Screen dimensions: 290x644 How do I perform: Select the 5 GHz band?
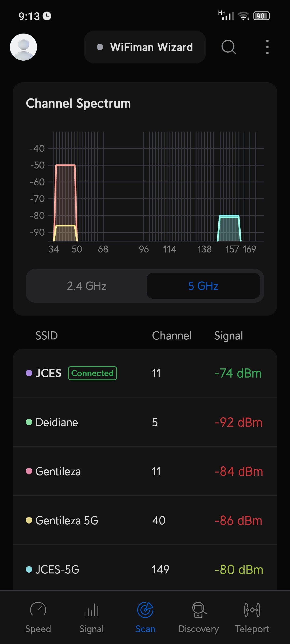click(203, 286)
